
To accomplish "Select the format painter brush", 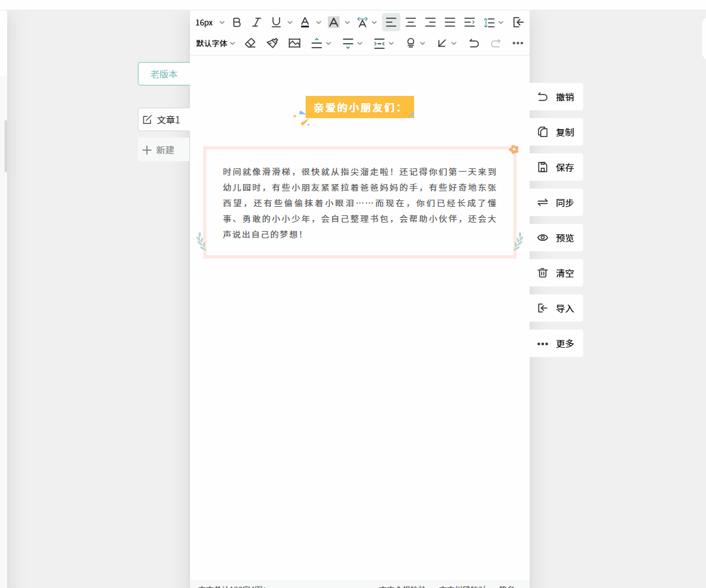I will (272, 43).
